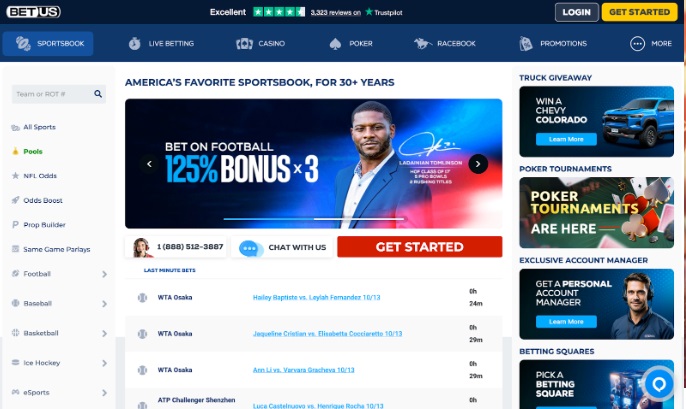Expand the Football sports category
This screenshot has width=686, height=409.
[104, 274]
